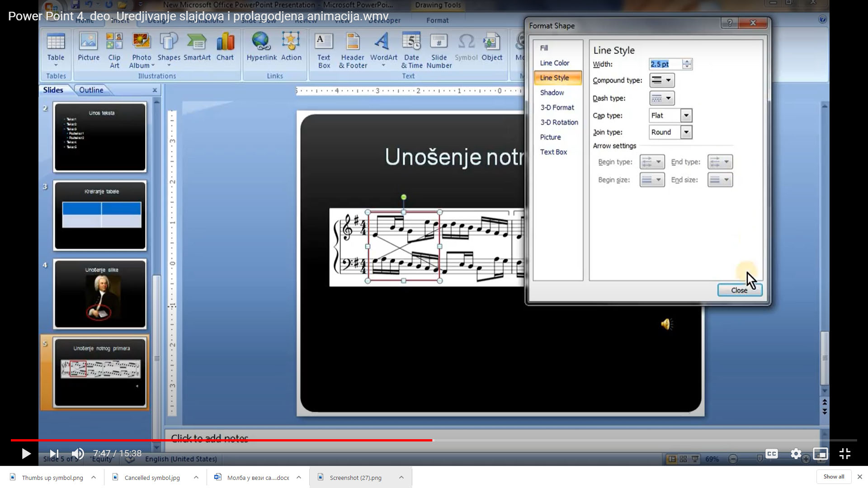Viewport: 868px width, 488px height.
Task: Select slide 2 thumbnail Unos teksta
Action: click(x=100, y=137)
